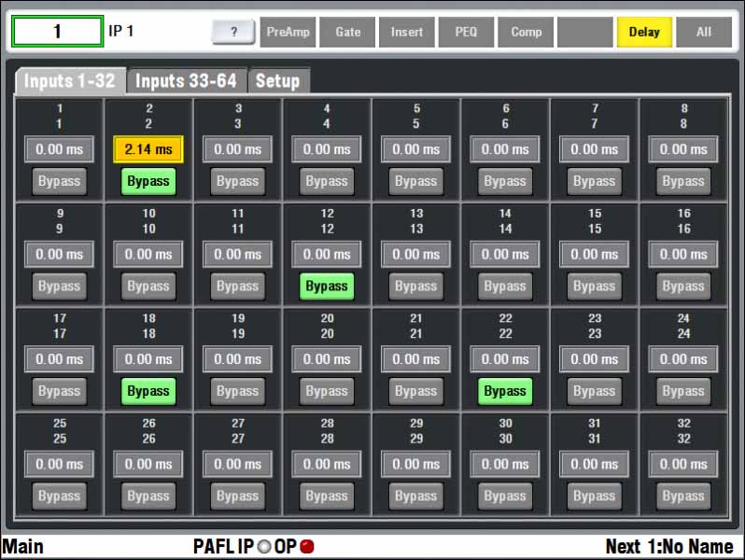Image resolution: width=745 pixels, height=560 pixels.
Task: Click the channel 32 delay time field
Action: [x=683, y=464]
